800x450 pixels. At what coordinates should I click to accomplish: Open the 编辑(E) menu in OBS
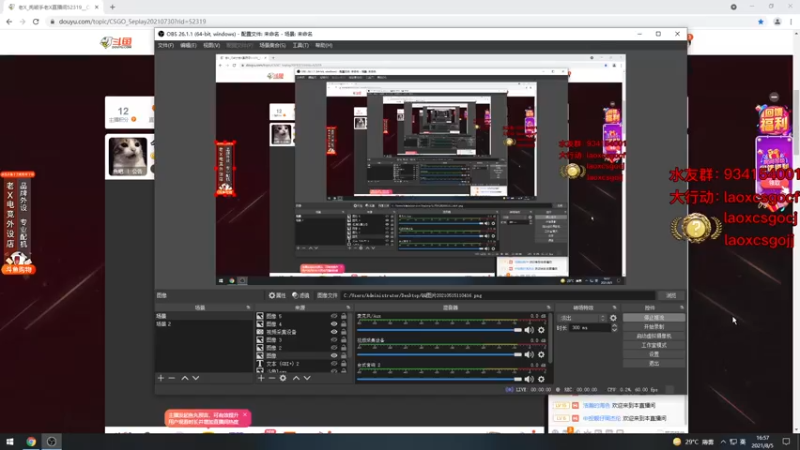coord(188,45)
